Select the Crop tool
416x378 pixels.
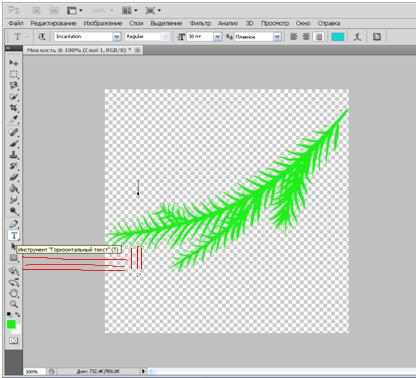coord(14,108)
